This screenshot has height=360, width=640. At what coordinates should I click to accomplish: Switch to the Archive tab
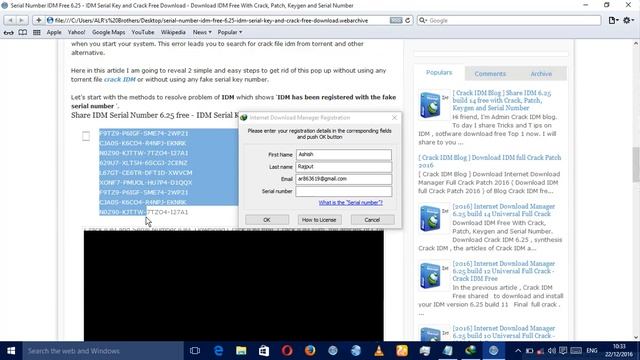pyautogui.click(x=541, y=73)
